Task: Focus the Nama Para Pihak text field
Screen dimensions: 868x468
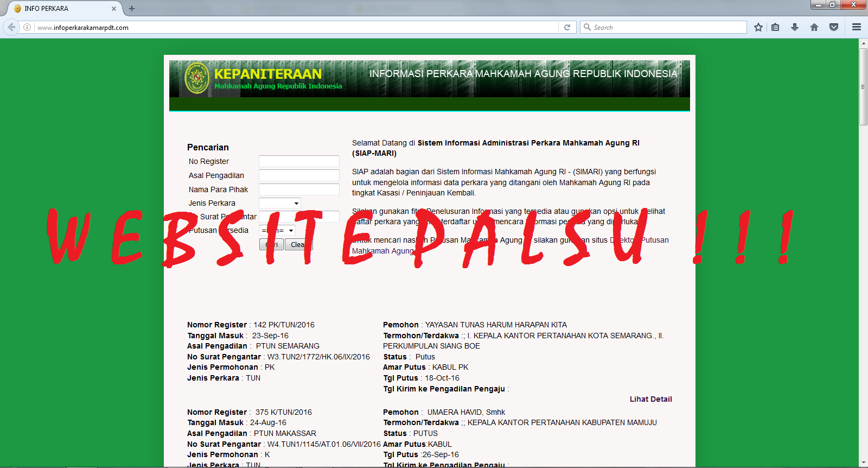Action: [x=299, y=189]
